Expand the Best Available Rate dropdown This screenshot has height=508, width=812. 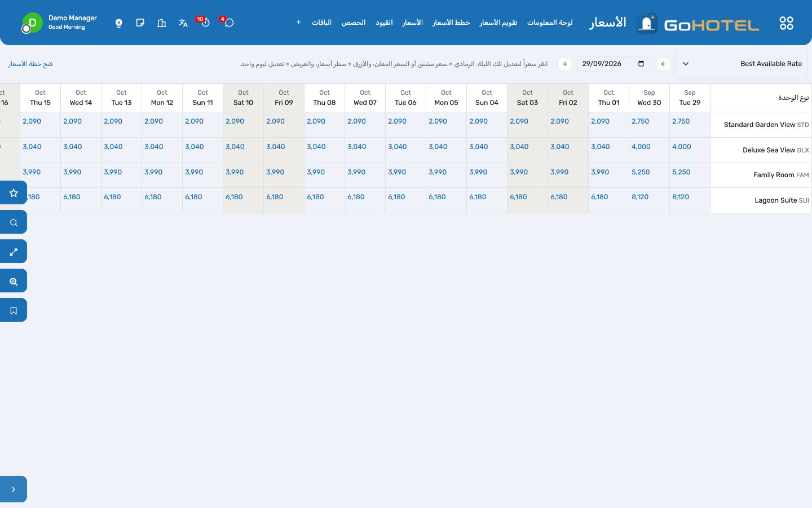tap(742, 64)
